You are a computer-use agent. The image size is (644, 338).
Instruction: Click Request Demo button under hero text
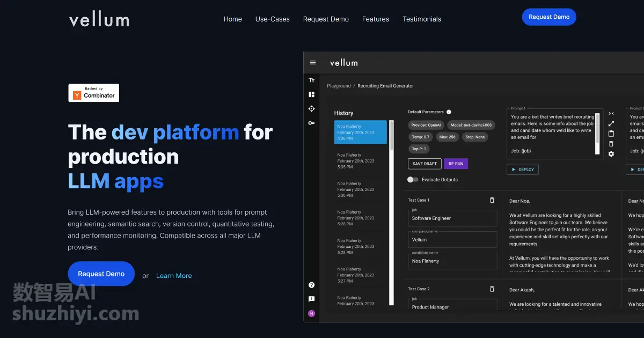pyautogui.click(x=101, y=274)
